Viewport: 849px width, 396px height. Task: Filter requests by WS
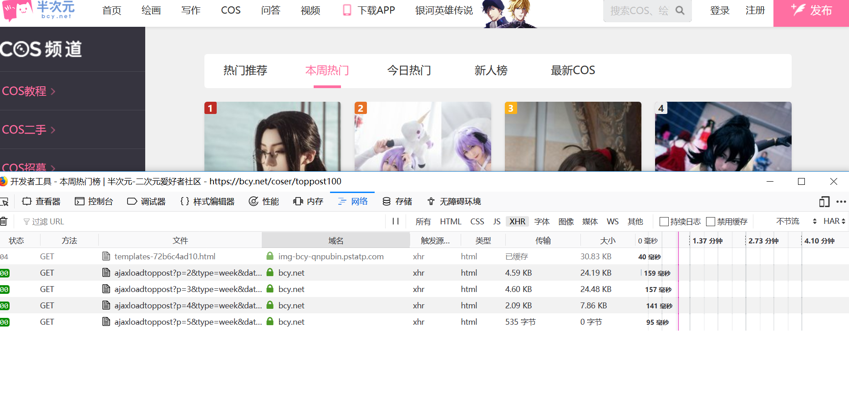(x=612, y=222)
